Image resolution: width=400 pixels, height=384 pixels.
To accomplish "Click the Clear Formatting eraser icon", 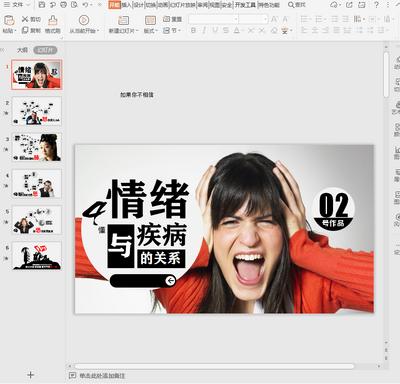I will click(x=274, y=31).
